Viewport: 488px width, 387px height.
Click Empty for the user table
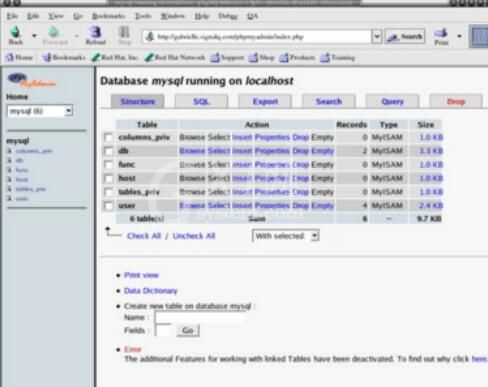click(x=322, y=206)
